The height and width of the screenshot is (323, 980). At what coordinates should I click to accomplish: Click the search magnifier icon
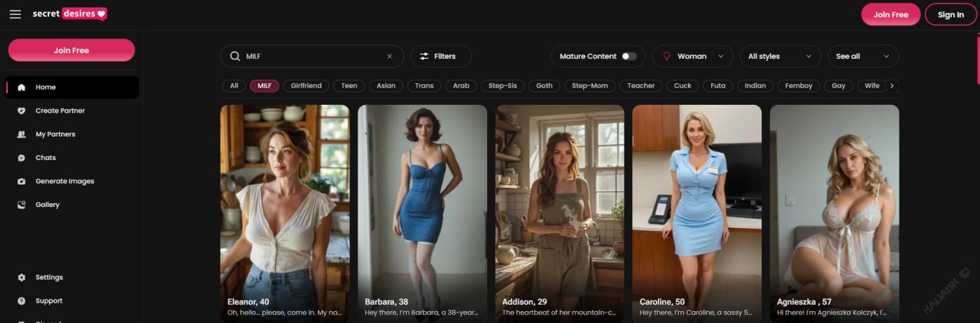coord(235,57)
